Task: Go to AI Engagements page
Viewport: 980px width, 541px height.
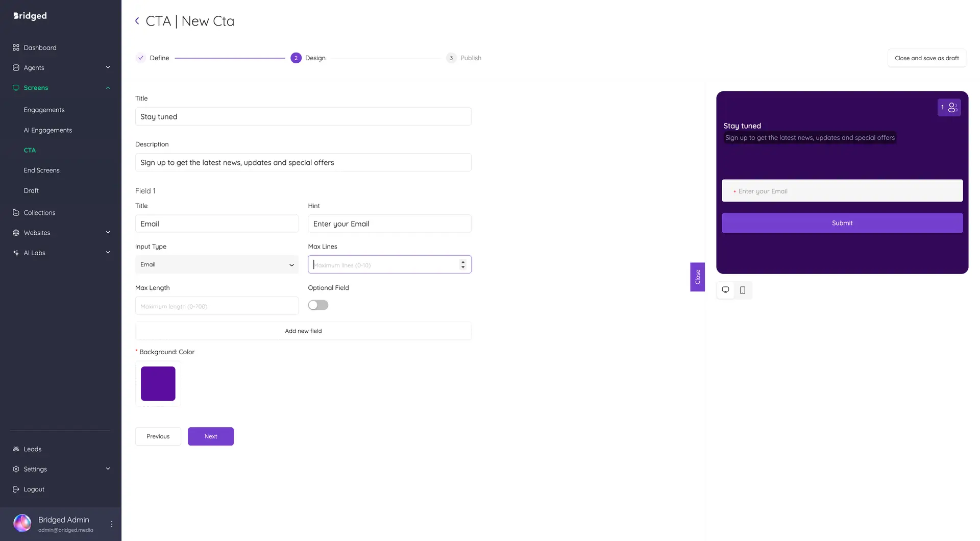Action: tap(47, 130)
